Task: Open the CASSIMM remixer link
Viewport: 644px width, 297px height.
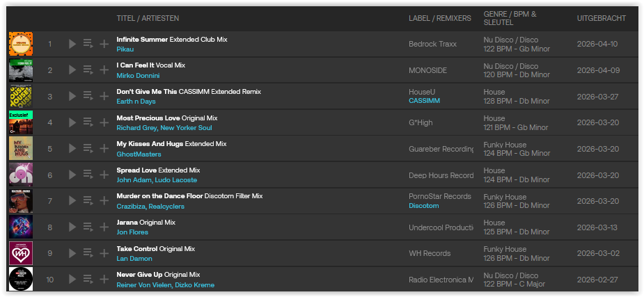Action: click(424, 102)
